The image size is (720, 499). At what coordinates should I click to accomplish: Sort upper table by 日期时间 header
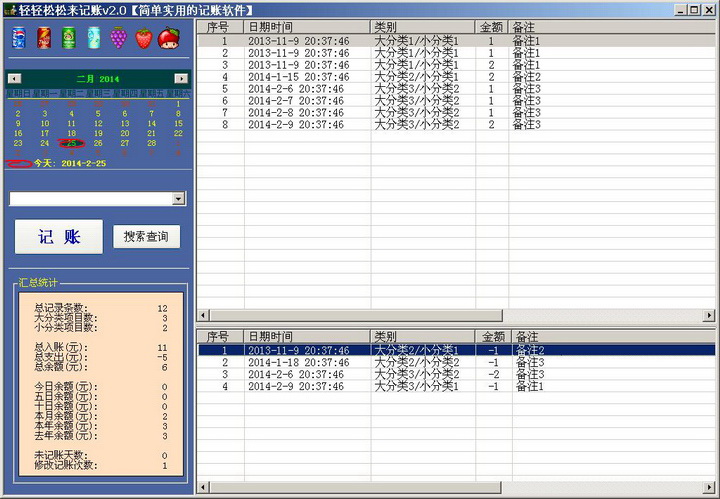point(307,27)
